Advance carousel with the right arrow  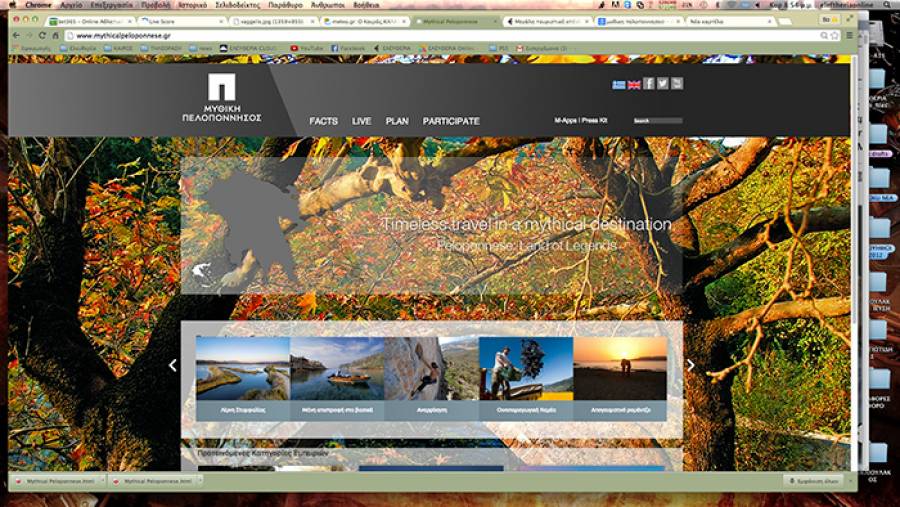pos(691,366)
